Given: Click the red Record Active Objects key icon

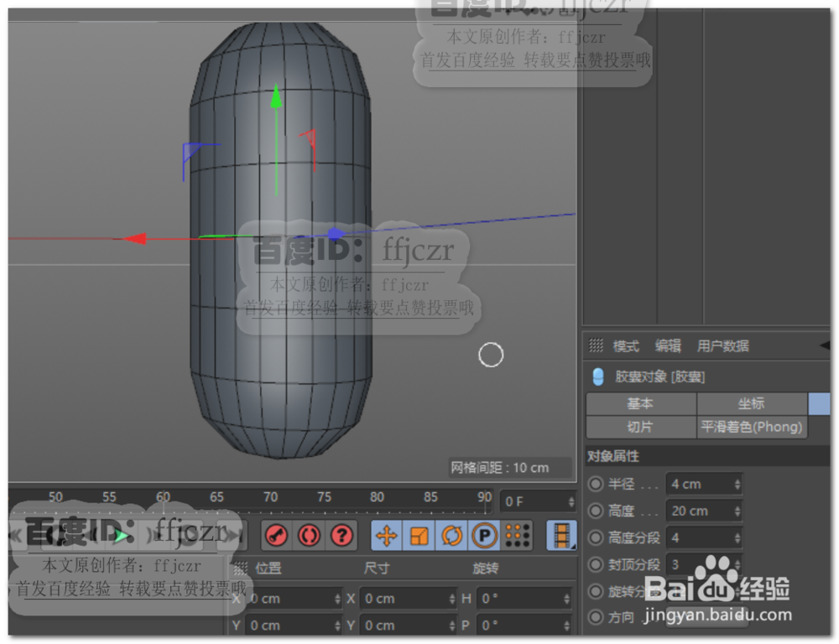Looking at the screenshot, I should [277, 536].
